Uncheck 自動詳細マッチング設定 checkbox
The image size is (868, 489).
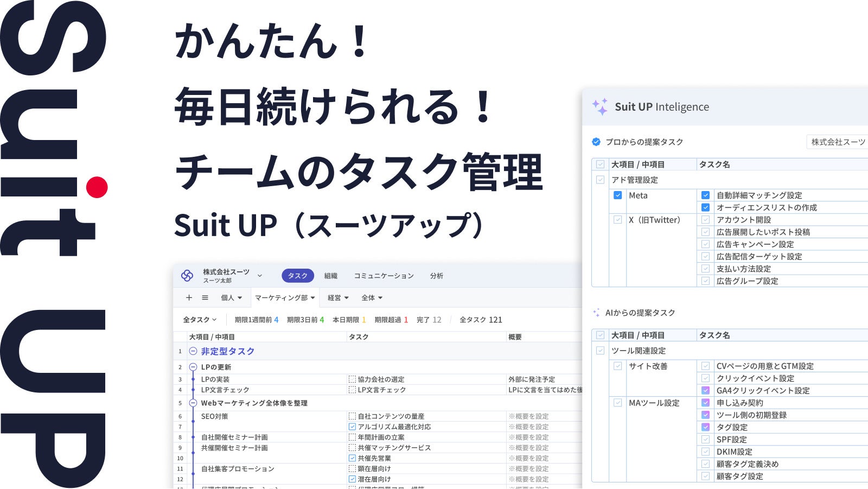point(705,195)
